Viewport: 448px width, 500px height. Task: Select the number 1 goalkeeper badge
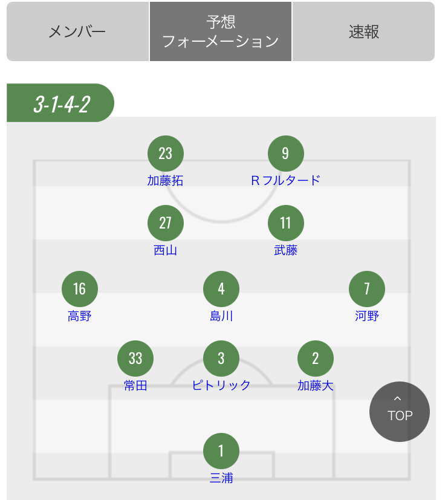221,451
